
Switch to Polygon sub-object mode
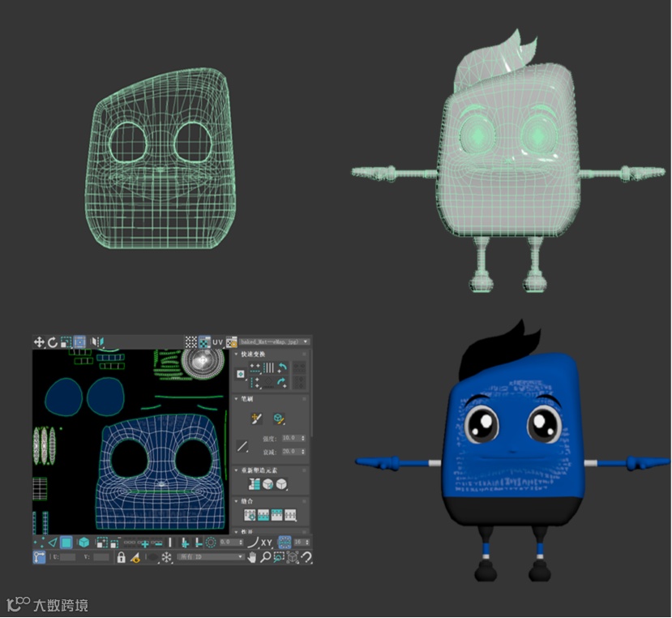point(66,543)
